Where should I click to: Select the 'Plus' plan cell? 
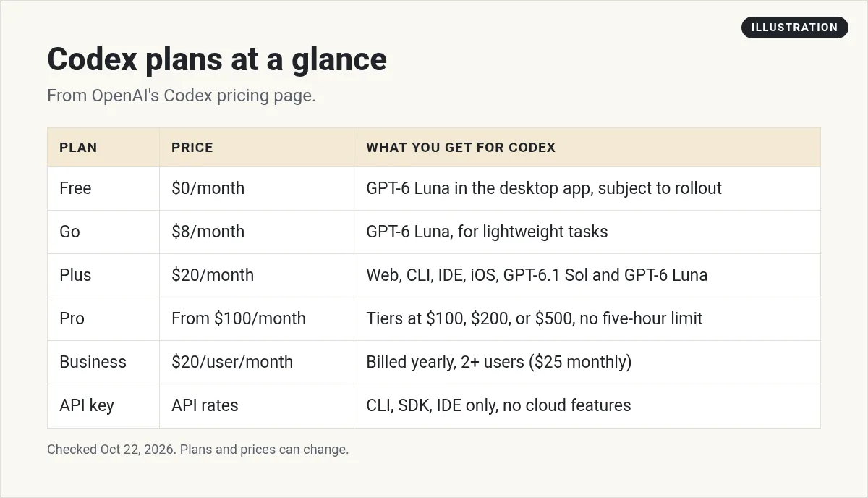pos(103,275)
